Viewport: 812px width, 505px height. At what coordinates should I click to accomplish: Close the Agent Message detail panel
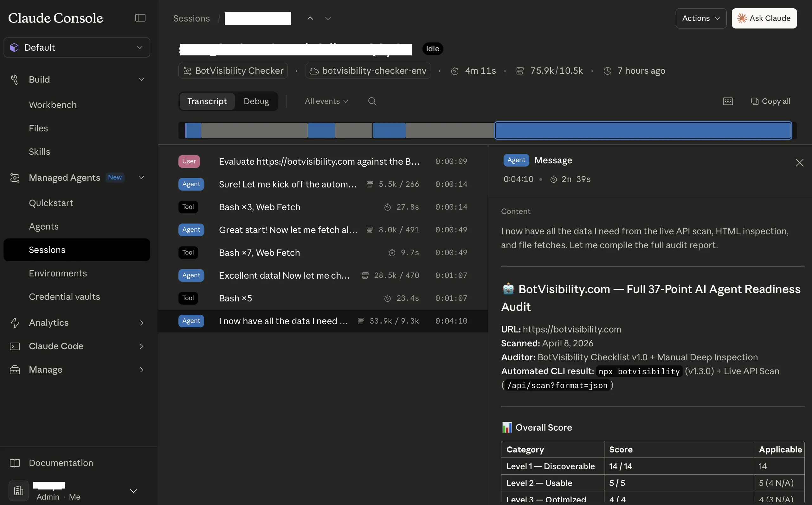coord(799,163)
